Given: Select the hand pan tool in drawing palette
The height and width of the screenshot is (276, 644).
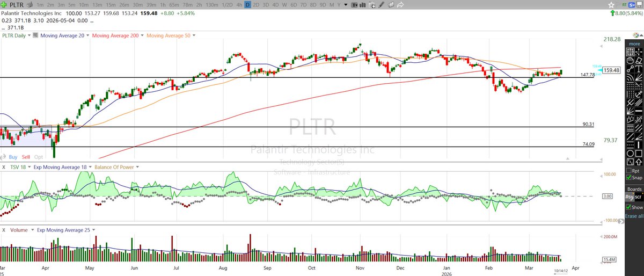Looking at the screenshot, I should point(630,60).
